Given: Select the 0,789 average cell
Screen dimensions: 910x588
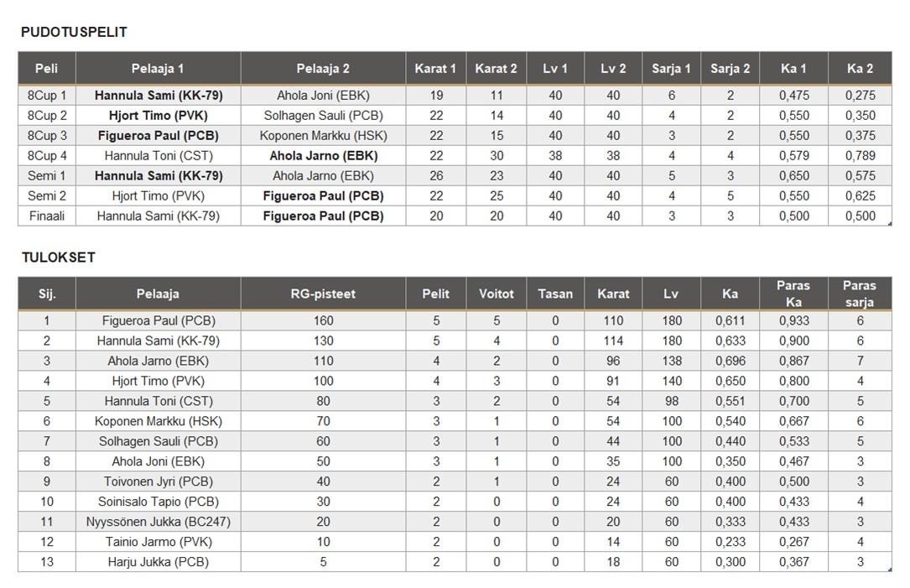Looking at the screenshot, I should (860, 155).
